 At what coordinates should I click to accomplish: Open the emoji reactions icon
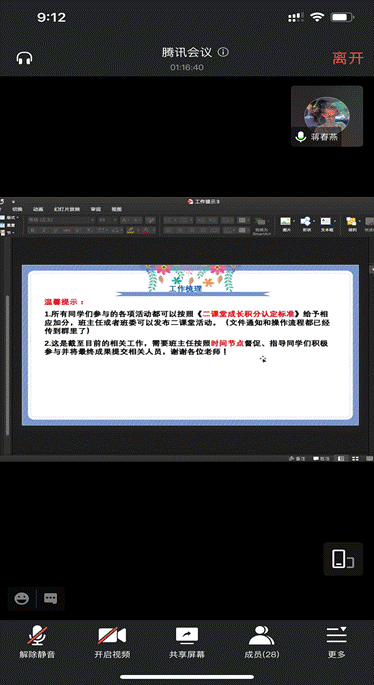point(21,598)
